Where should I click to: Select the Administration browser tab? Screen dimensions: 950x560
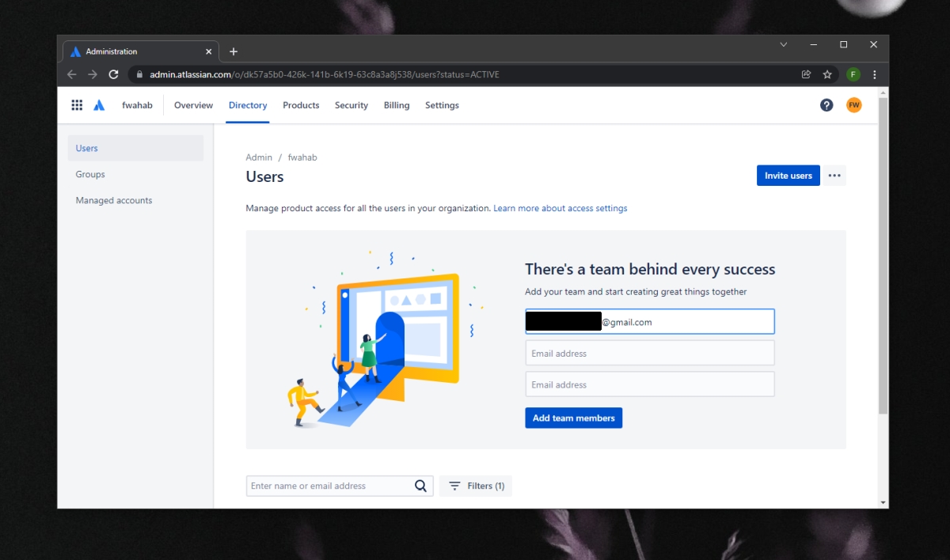click(x=141, y=51)
